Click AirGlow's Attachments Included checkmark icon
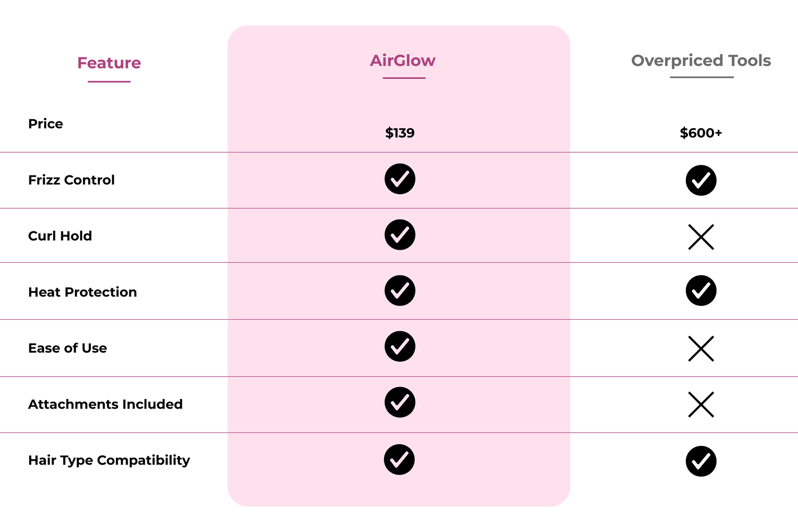The width and height of the screenshot is (798, 532). point(400,402)
